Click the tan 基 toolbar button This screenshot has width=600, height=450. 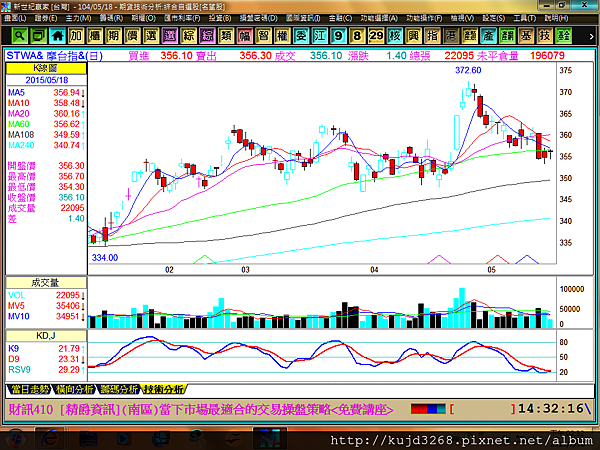click(526, 36)
